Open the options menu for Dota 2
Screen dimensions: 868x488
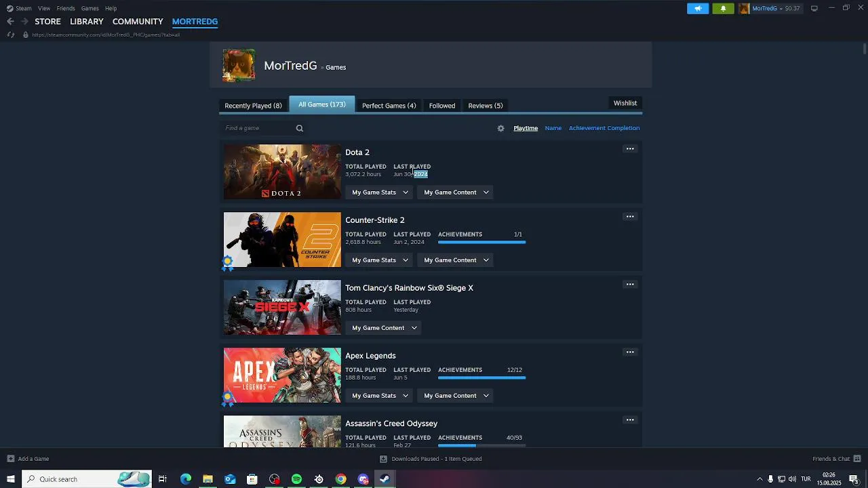(x=630, y=149)
